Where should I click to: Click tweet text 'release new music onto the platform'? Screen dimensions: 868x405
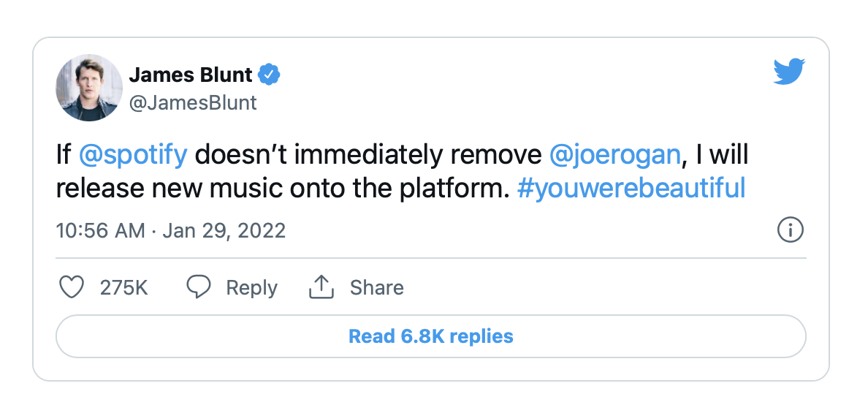(x=281, y=189)
